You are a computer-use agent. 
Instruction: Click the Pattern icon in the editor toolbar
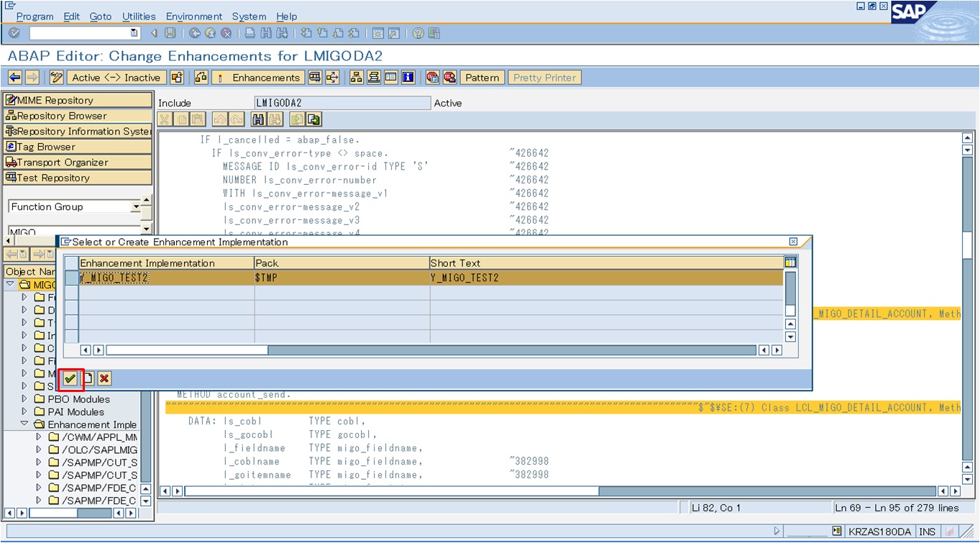[481, 77]
